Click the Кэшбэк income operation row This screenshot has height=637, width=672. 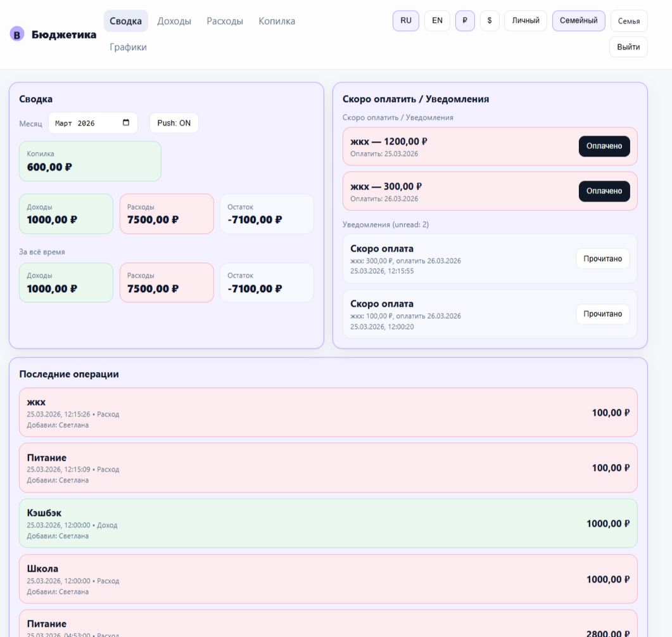[328, 524]
